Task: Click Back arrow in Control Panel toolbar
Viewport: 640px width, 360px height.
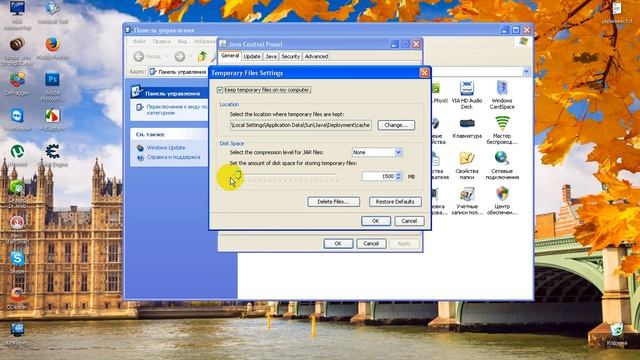Action: click(139, 56)
